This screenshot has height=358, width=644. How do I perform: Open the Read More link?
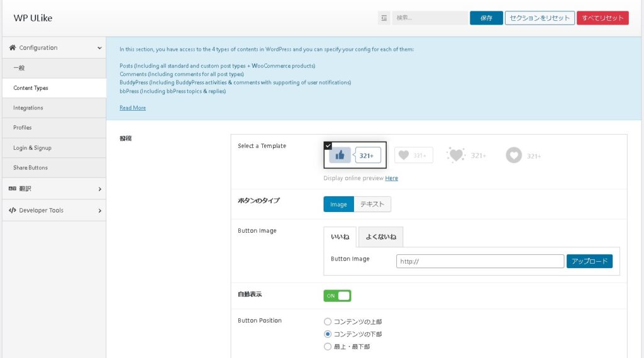point(133,108)
